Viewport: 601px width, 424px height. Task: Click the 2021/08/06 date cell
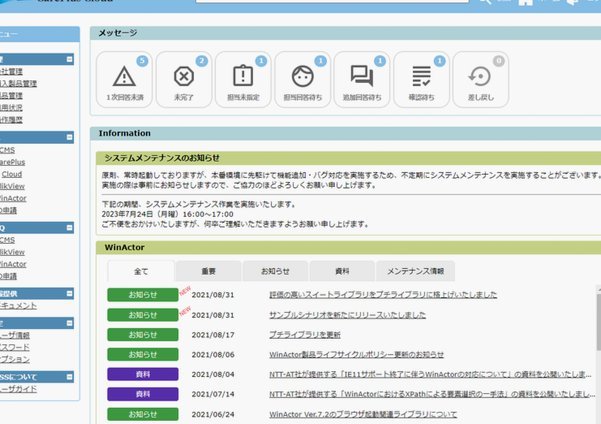click(213, 355)
